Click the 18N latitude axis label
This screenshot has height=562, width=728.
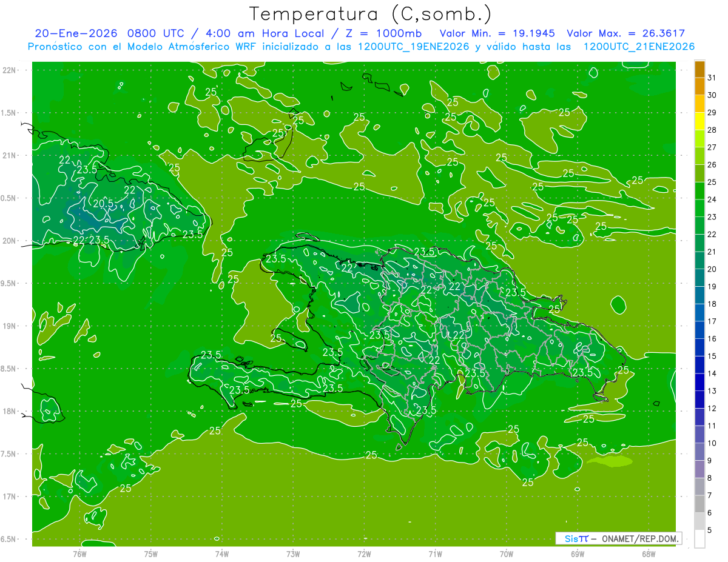pyautogui.click(x=8, y=411)
